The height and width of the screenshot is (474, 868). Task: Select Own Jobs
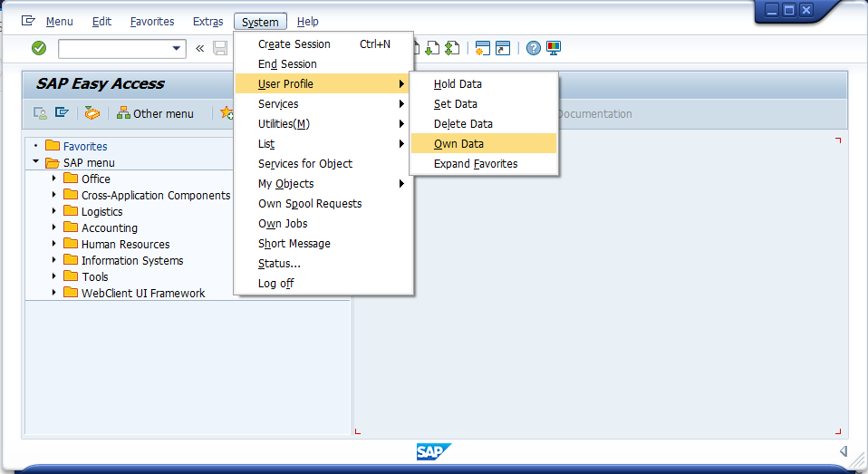pyautogui.click(x=323, y=224)
